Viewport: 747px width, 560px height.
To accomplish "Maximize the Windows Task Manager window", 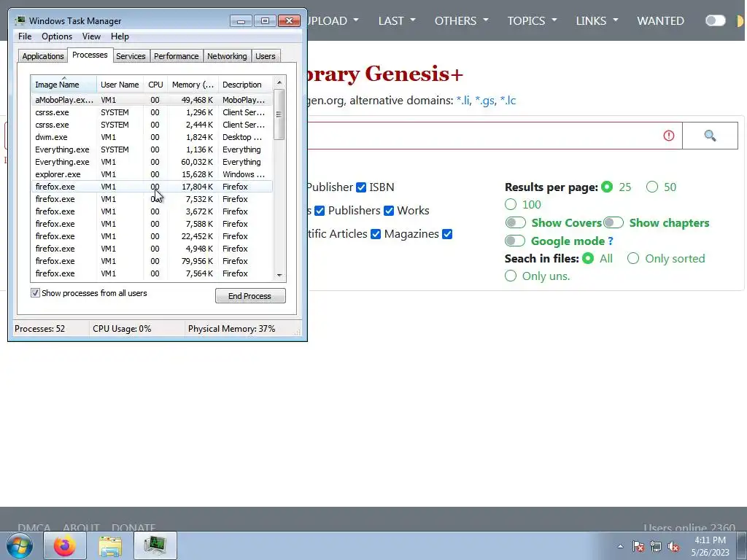I will (265, 21).
